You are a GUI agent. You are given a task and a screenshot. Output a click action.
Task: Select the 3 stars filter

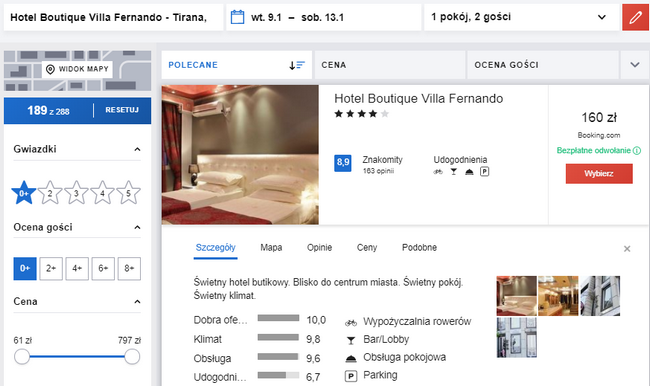pyautogui.click(x=76, y=193)
